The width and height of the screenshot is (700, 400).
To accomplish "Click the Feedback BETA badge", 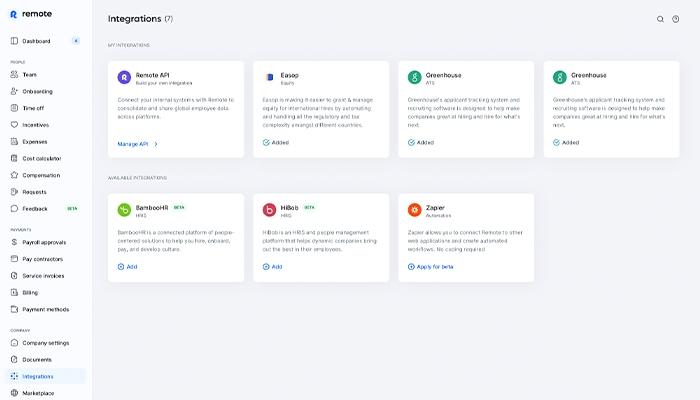I will click(72, 208).
